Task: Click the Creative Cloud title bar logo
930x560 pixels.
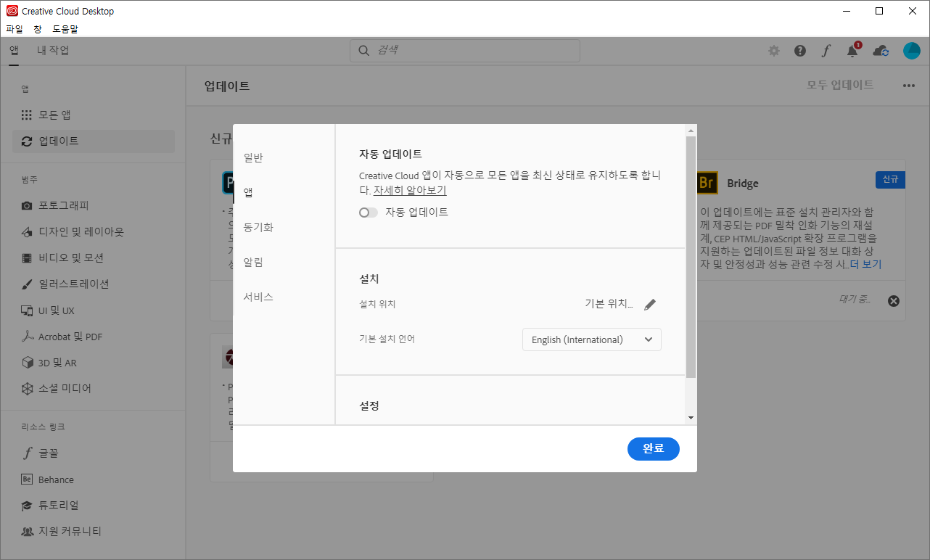Action: [12, 11]
